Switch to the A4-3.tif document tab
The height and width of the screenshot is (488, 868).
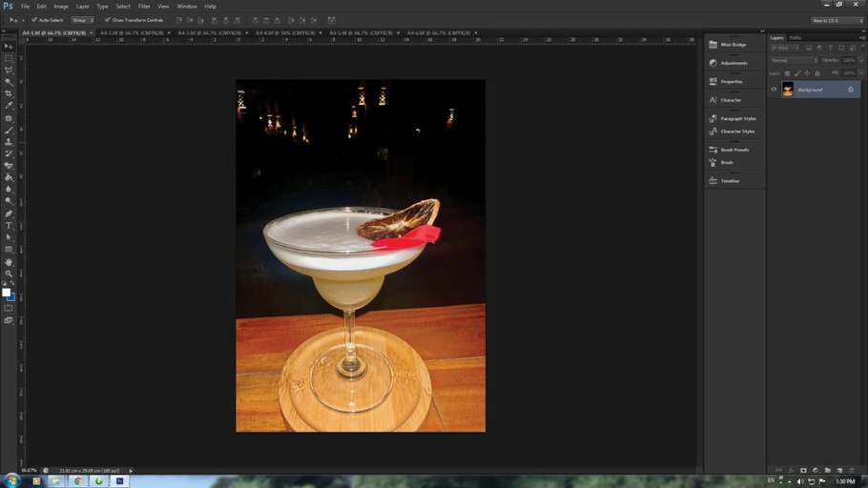209,32
